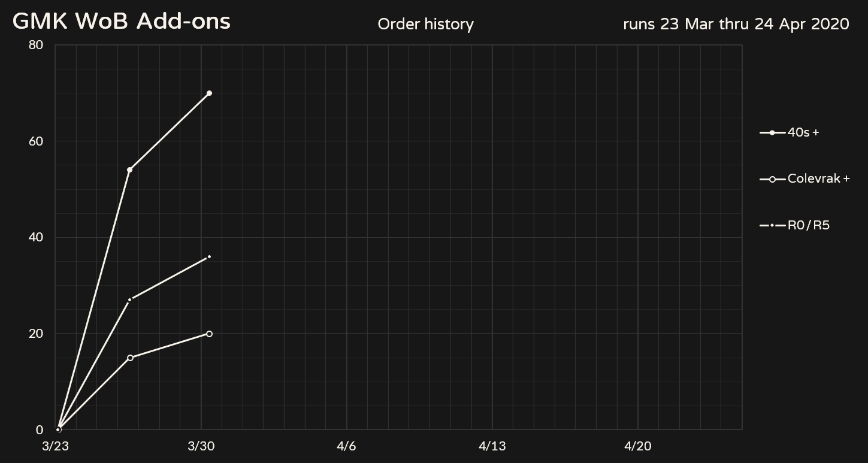Click the run dates text at top right

coord(736,25)
